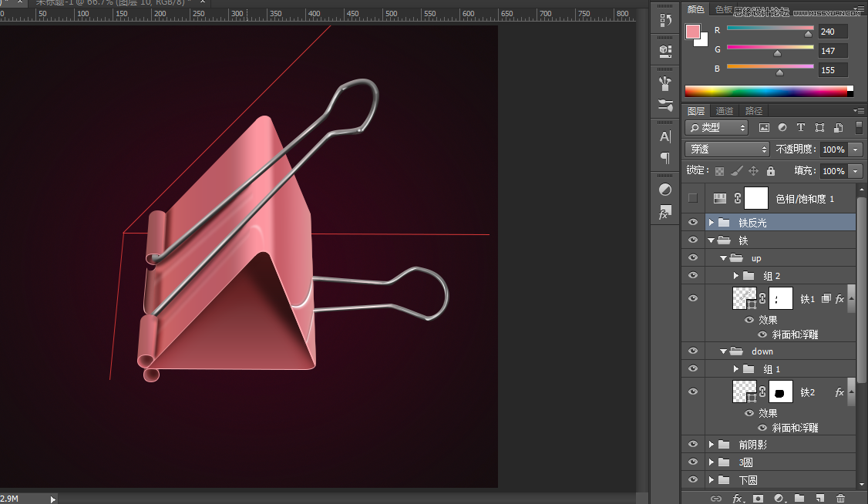Switch to the 颜色 tab

click(696, 8)
